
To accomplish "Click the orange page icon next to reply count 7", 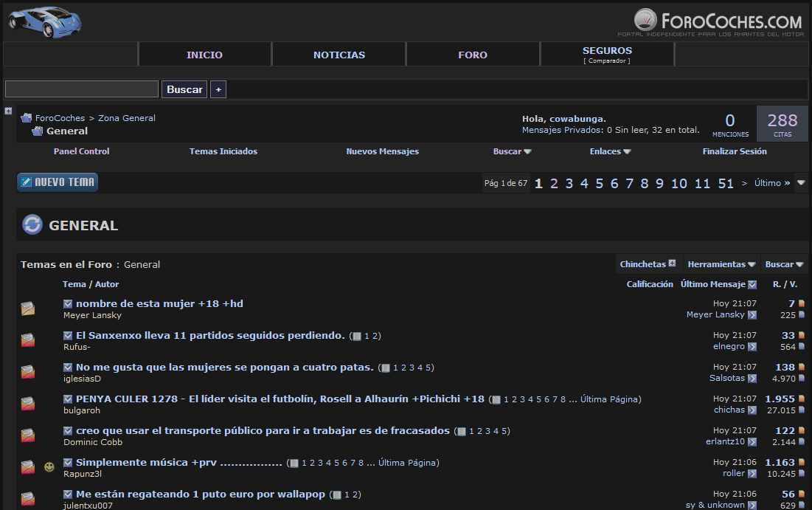I will click(803, 303).
